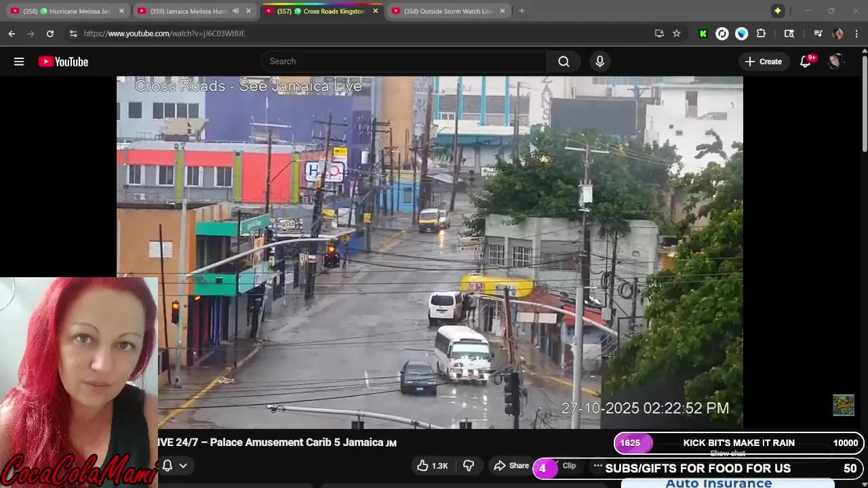This screenshot has width=868, height=488.
Task: Open the blue gem extension icon
Action: pos(741,33)
